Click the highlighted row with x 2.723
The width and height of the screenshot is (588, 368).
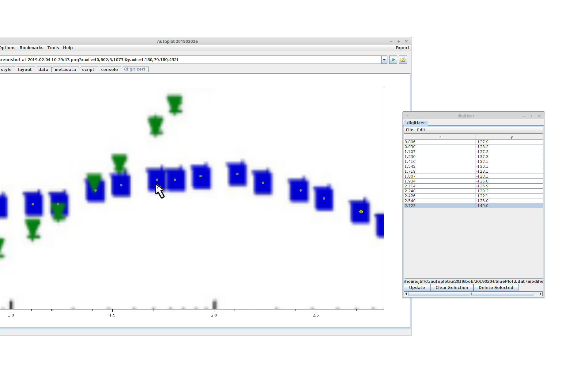[473, 206]
